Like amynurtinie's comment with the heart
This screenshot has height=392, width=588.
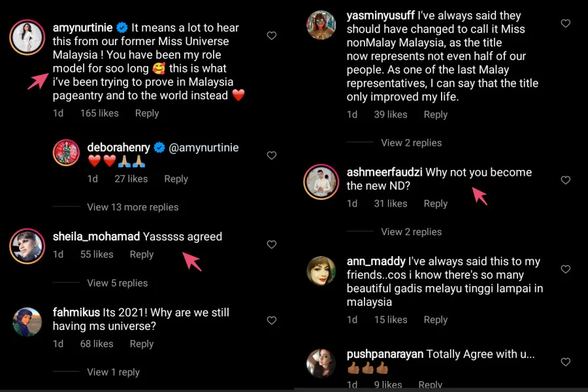pos(272,36)
